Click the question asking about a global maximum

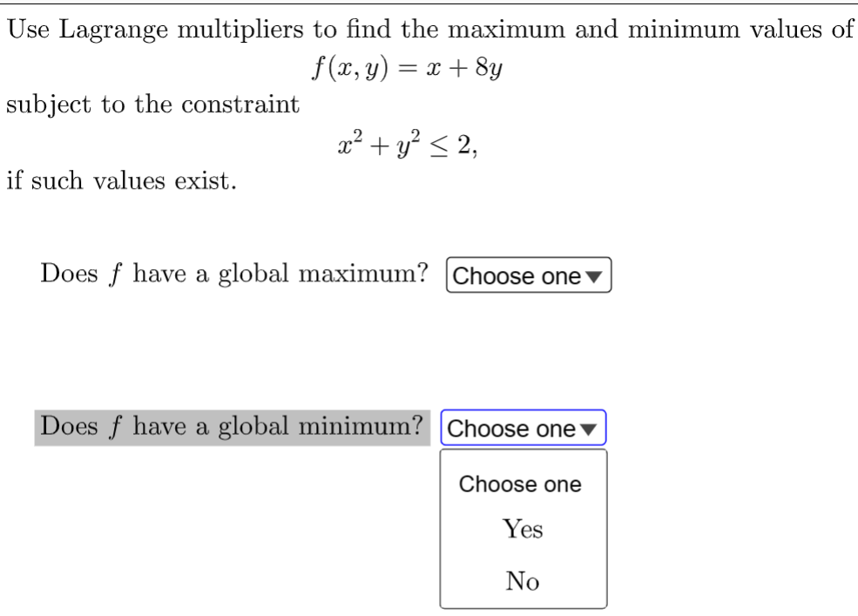click(233, 274)
